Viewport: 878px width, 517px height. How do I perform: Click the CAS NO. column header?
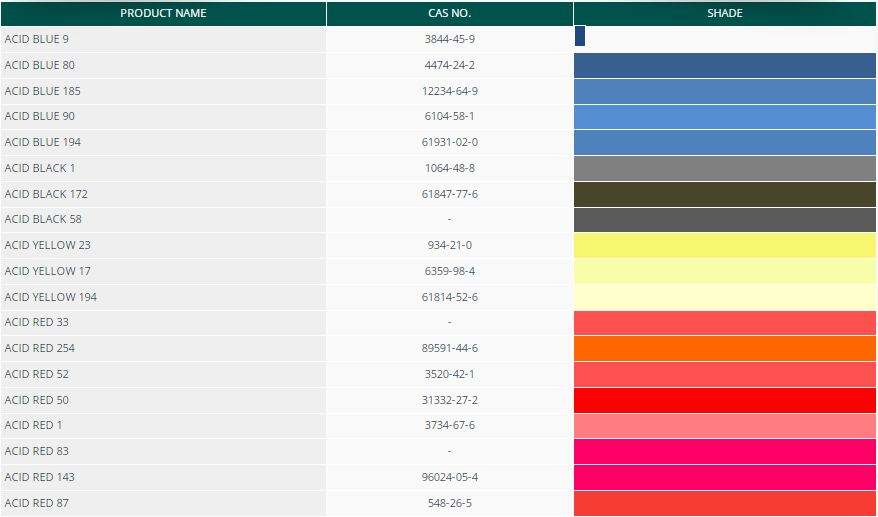tap(449, 14)
